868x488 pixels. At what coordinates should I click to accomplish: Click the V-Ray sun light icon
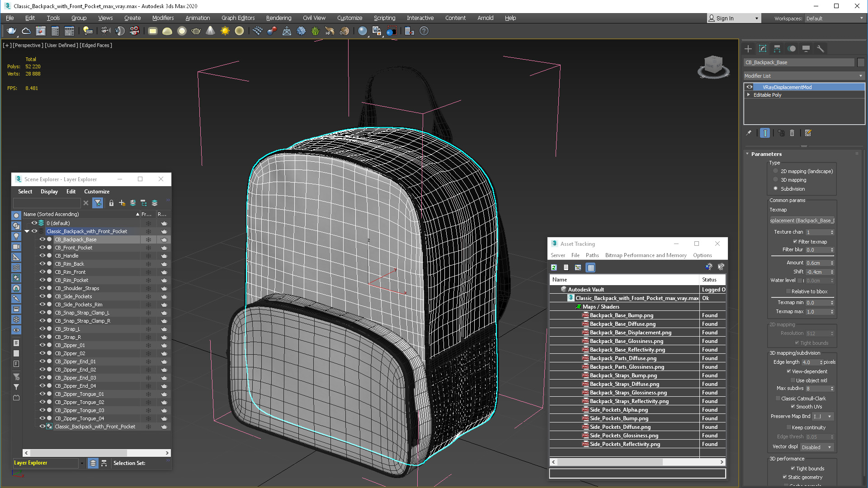[x=225, y=31]
